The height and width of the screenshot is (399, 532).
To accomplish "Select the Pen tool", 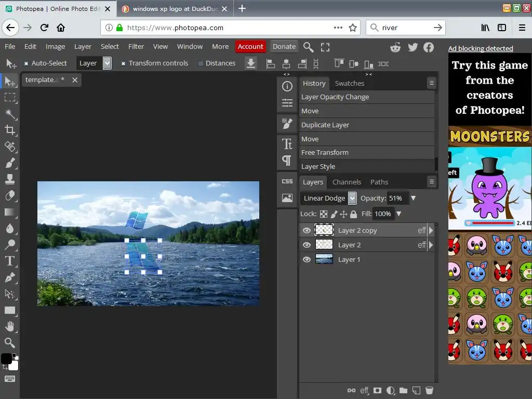I will point(10,277).
